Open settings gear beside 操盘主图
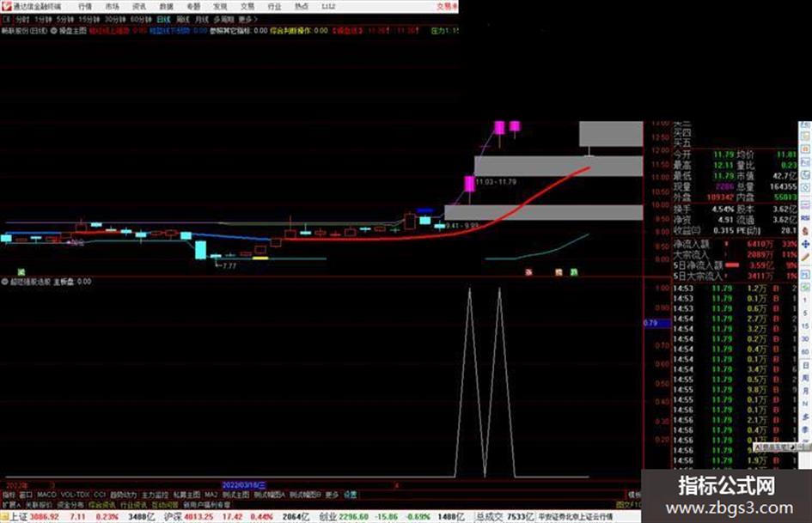 (53, 31)
